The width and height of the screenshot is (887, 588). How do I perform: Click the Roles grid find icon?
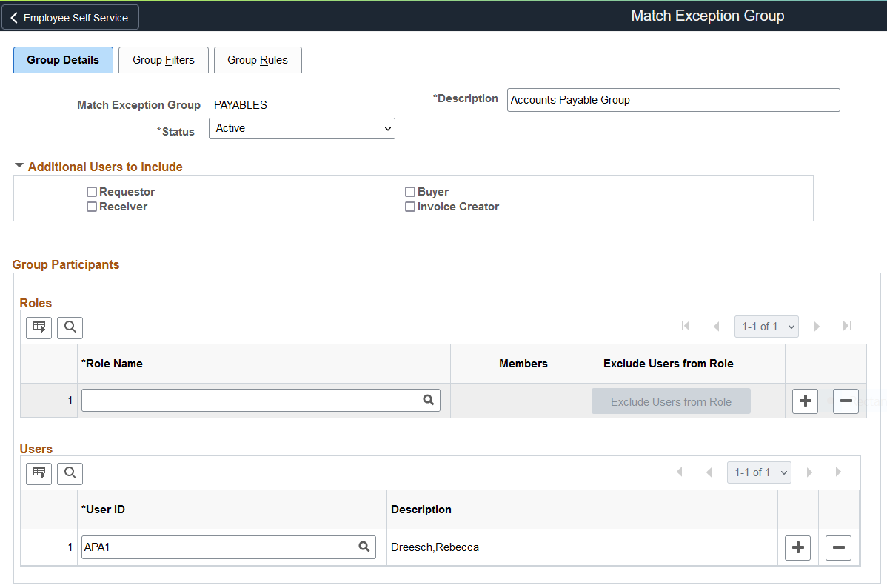[70, 327]
